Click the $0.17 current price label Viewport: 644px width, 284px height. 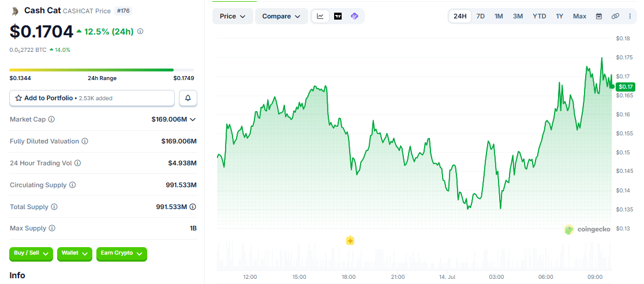(625, 86)
